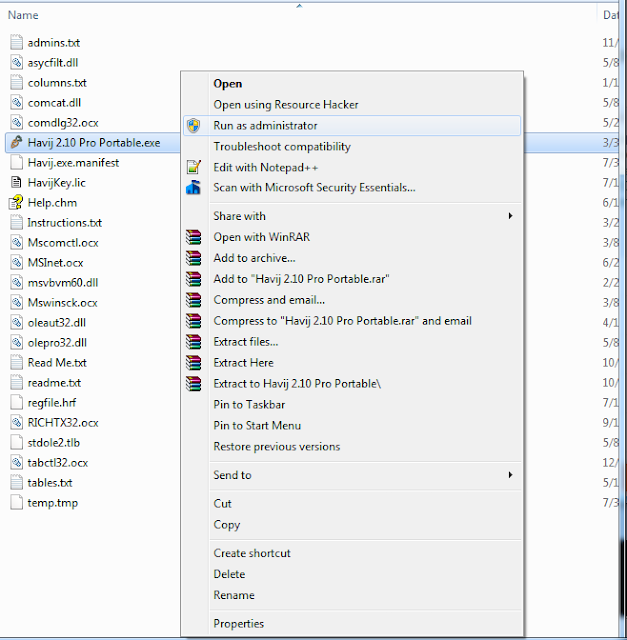Click the asycfilt.dll gear file icon
Image resolution: width=627 pixels, height=640 pixels.
coord(16,62)
